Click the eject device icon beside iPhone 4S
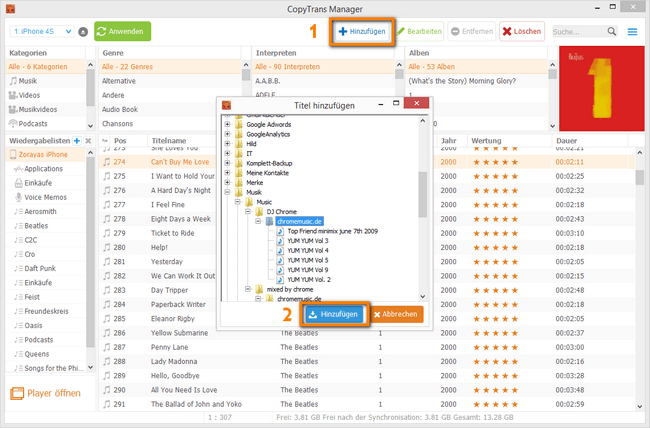The width and height of the screenshot is (650, 428). 83,32
